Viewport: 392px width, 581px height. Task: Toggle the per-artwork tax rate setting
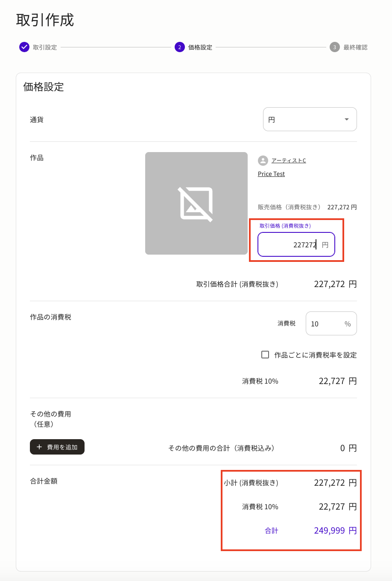pos(265,355)
